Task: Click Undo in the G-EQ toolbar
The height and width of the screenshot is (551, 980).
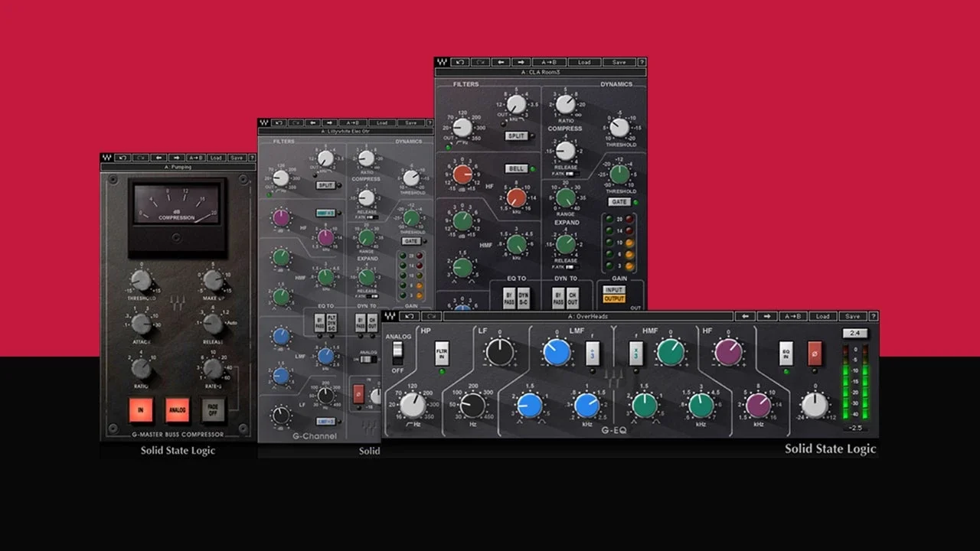Action: coord(410,316)
